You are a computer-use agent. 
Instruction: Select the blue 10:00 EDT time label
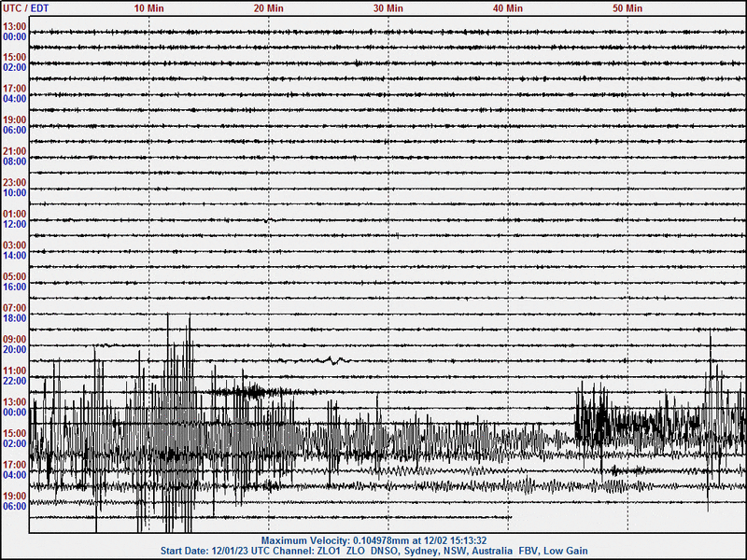[x=15, y=193]
